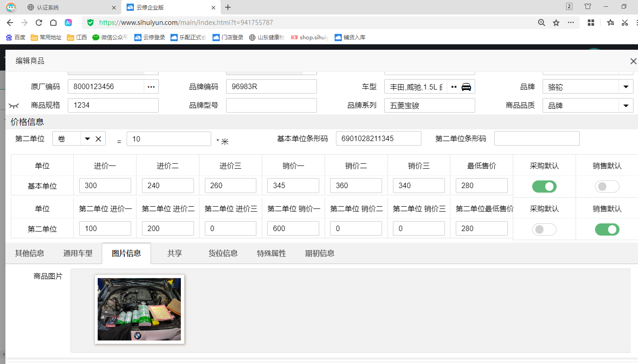
Task: Open the 第二单位 unit dropdown arrow
Action: click(87, 139)
